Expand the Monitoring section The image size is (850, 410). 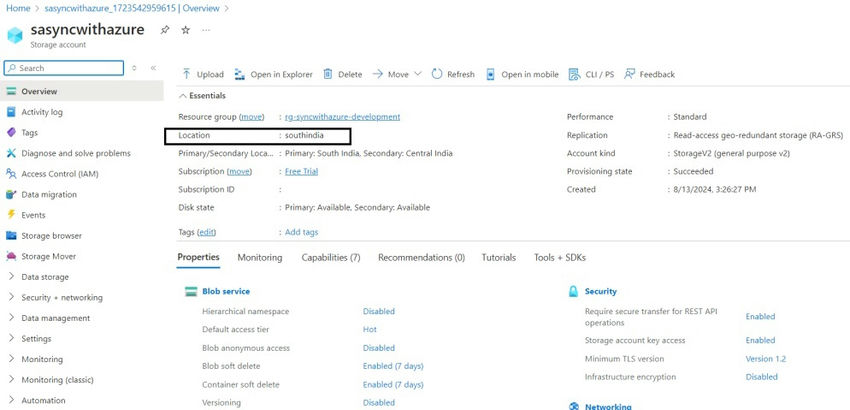point(11,359)
